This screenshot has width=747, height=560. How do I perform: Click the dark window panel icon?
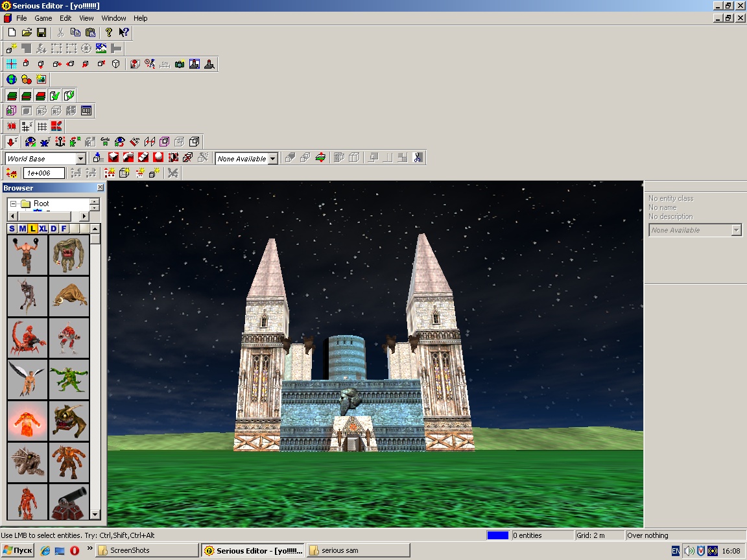86,111
